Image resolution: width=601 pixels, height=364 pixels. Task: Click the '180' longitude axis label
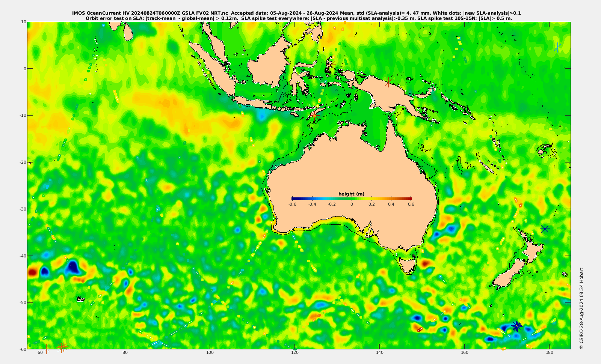click(550, 353)
